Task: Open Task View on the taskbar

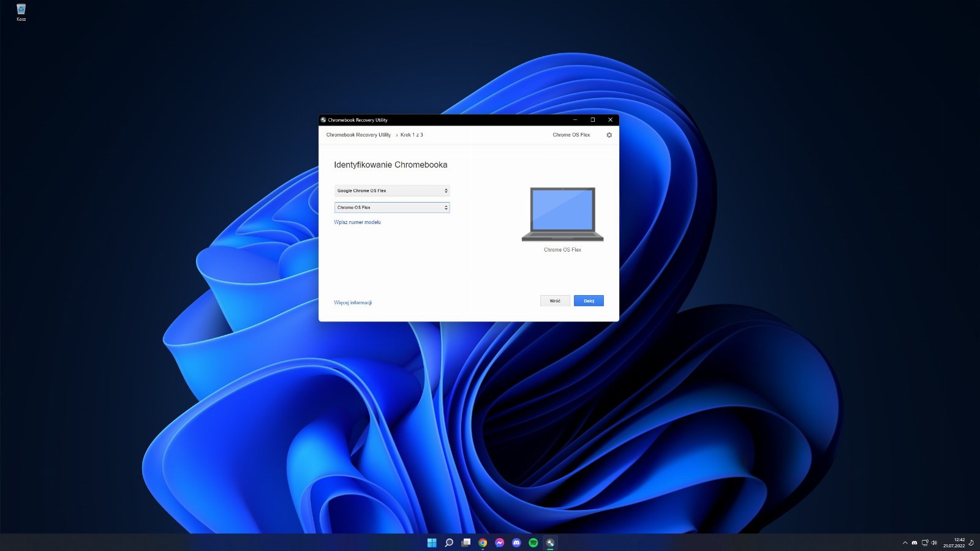Action: point(466,542)
